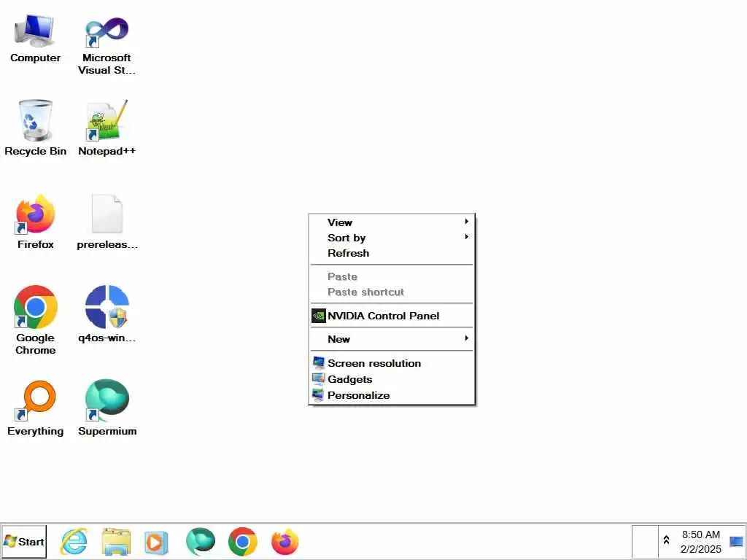
Task: Select the Recycle Bin icon
Action: click(x=35, y=128)
